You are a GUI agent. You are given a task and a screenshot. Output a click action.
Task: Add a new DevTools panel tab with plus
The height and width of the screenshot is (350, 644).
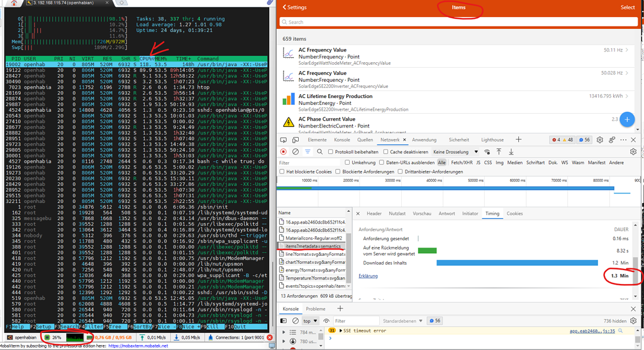click(518, 139)
